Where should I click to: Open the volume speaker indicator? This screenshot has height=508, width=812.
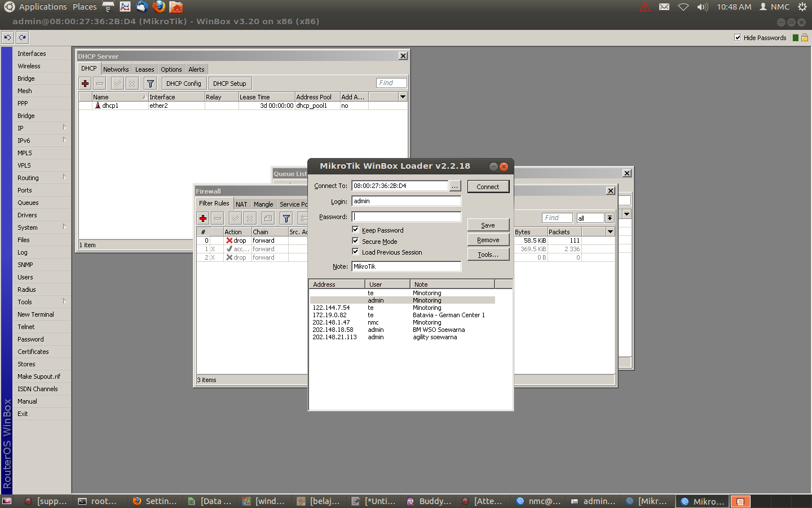click(702, 7)
